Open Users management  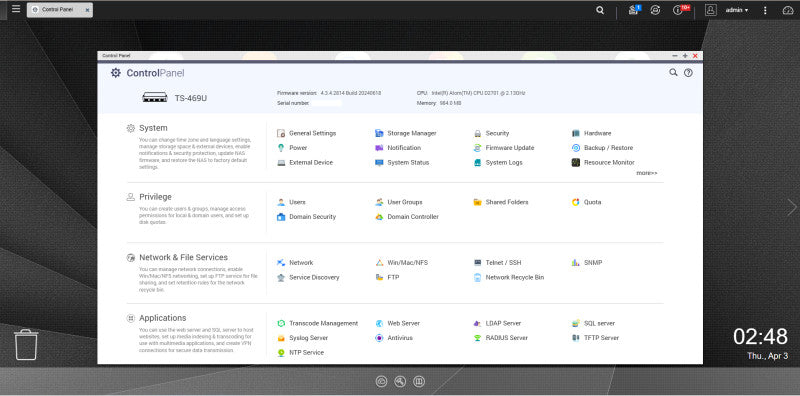[x=291, y=202]
